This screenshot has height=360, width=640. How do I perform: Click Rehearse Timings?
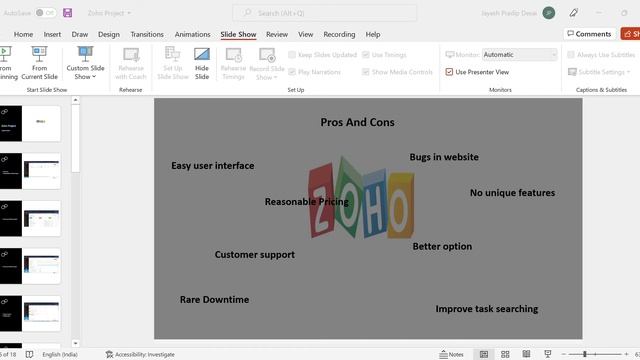[233, 63]
